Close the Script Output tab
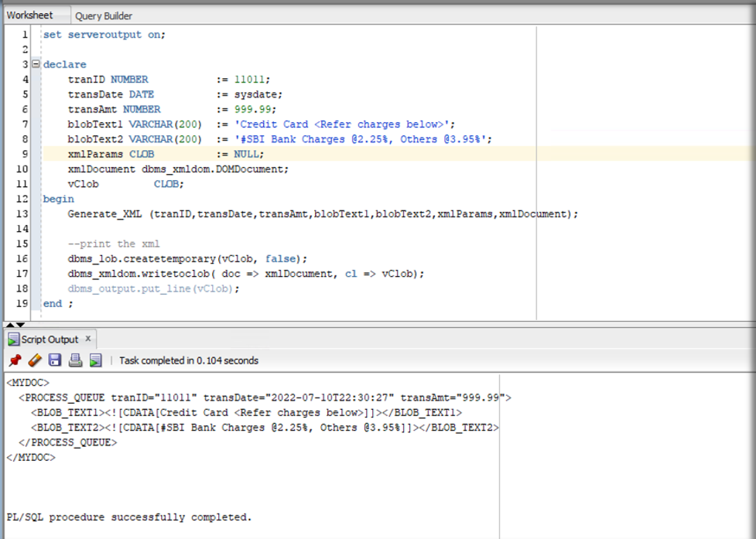Viewport: 756px width, 539px height. (88, 339)
